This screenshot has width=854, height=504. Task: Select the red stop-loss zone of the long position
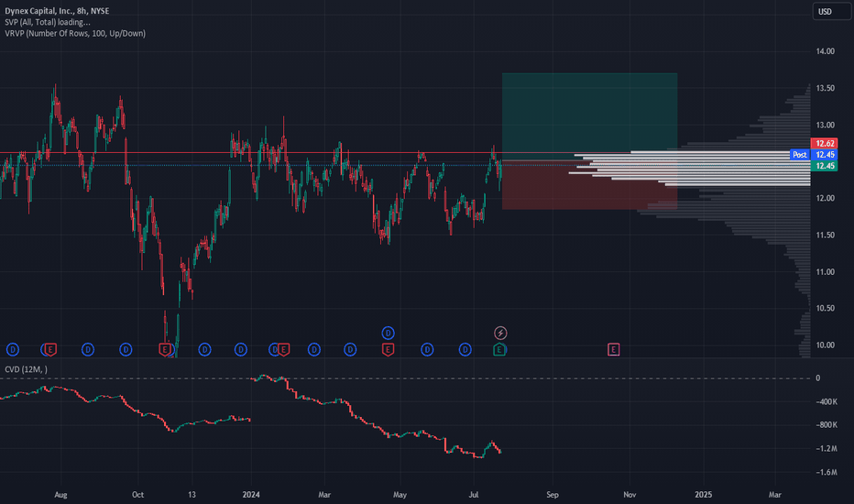tap(590, 185)
